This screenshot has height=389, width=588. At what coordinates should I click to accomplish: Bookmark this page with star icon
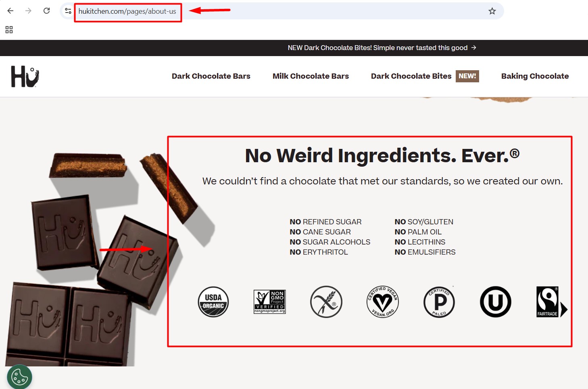tap(492, 11)
